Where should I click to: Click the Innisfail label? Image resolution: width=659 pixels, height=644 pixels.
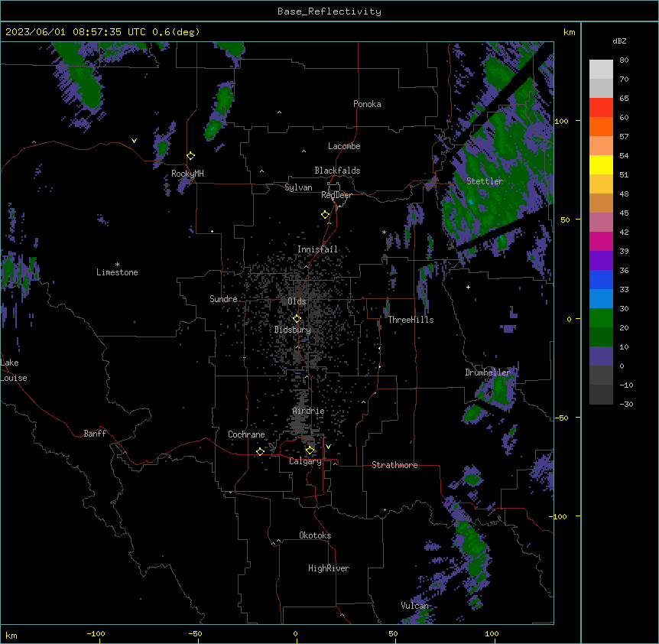pyautogui.click(x=317, y=249)
